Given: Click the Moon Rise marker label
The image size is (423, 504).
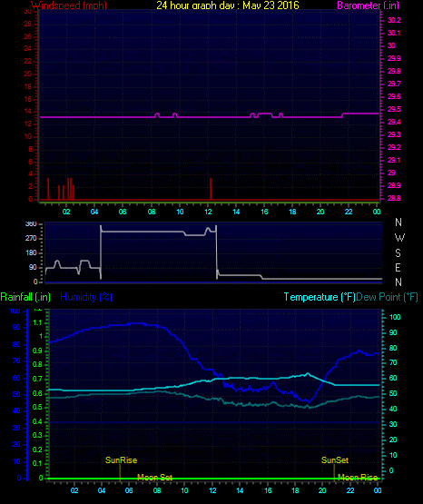Looking at the screenshot, I should click(x=358, y=478).
